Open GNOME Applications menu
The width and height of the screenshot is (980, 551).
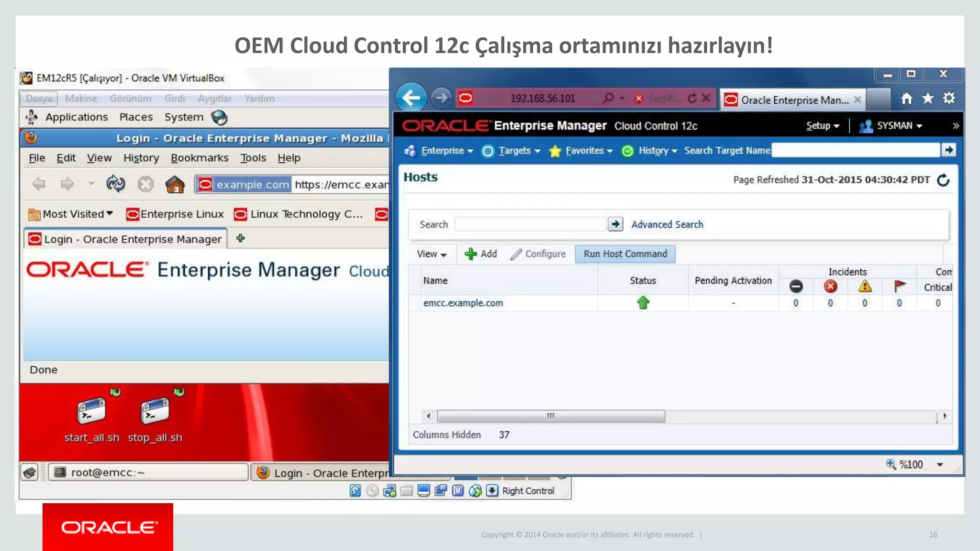click(77, 117)
